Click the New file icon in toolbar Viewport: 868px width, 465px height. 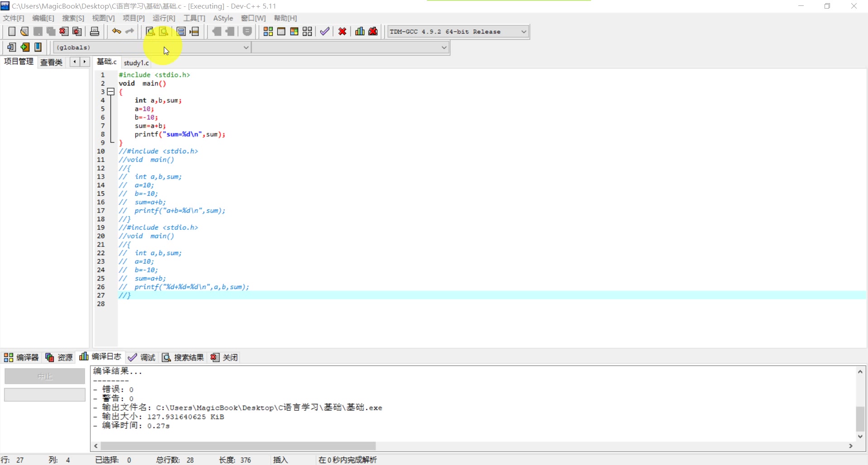[x=12, y=31]
